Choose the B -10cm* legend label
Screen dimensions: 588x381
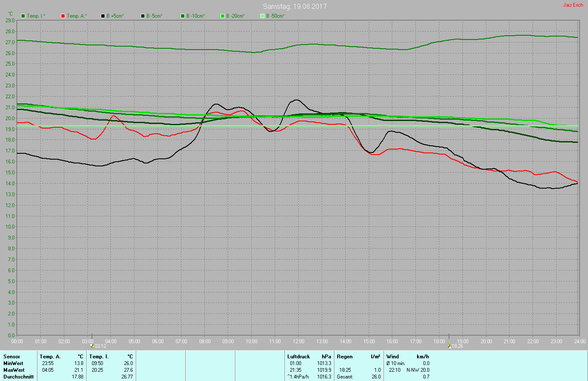[196, 16]
